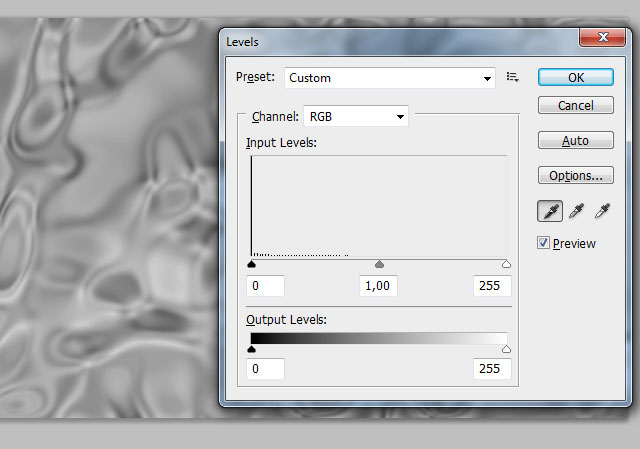Viewport: 640px width, 449px height.
Task: Click the input white point slider
Action: pyautogui.click(x=506, y=265)
